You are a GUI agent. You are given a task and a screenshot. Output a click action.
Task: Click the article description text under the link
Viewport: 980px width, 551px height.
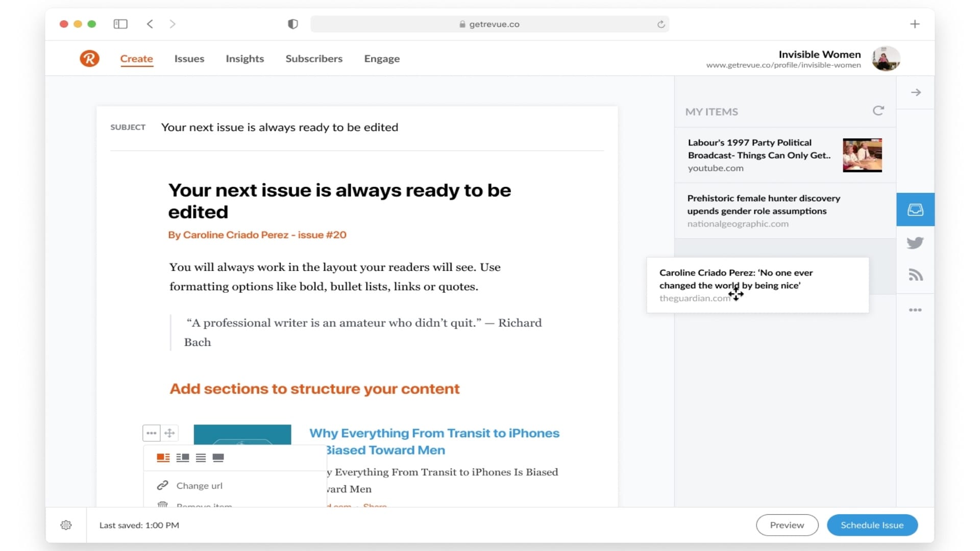[x=442, y=481]
